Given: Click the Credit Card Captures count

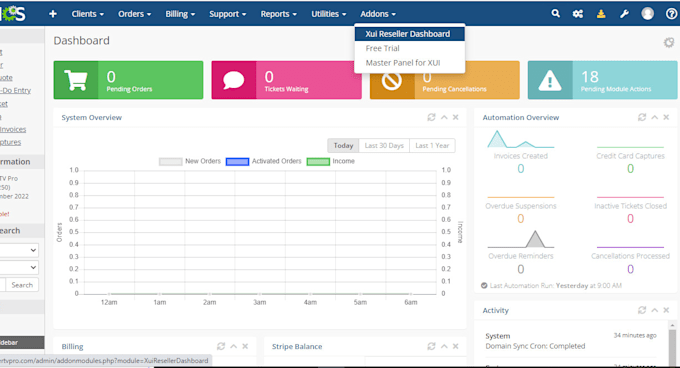Looking at the screenshot, I should coord(631,169).
